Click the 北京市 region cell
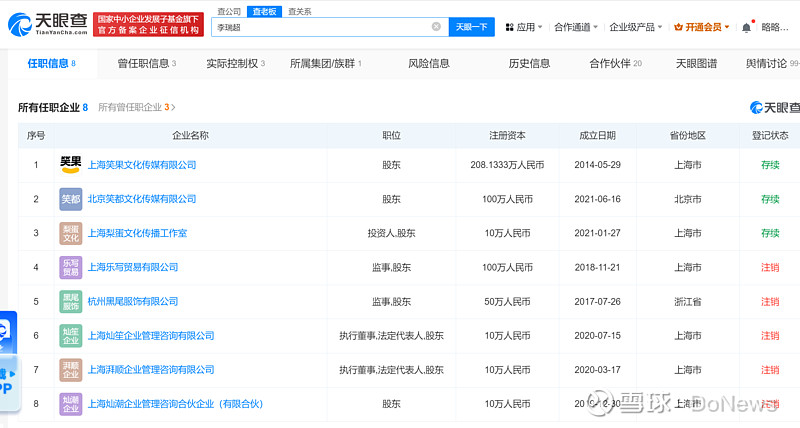This screenshot has width=800, height=428. (688, 199)
